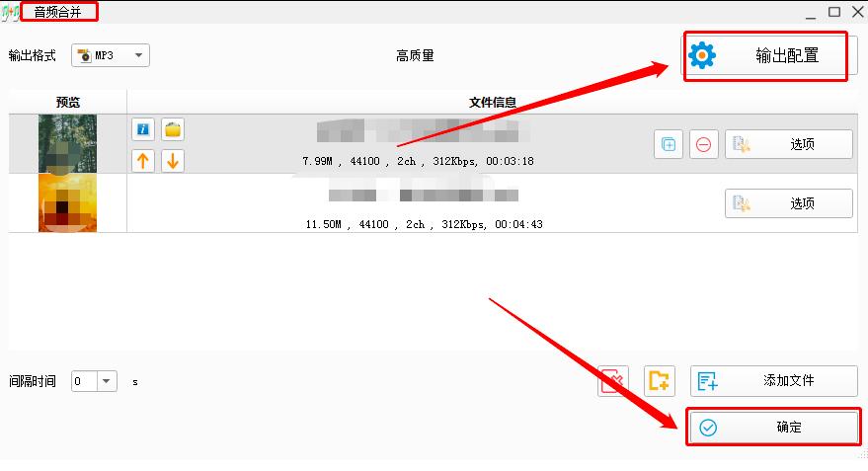The image size is (868, 471).
Task: Clear the file list with red icon
Action: click(613, 381)
